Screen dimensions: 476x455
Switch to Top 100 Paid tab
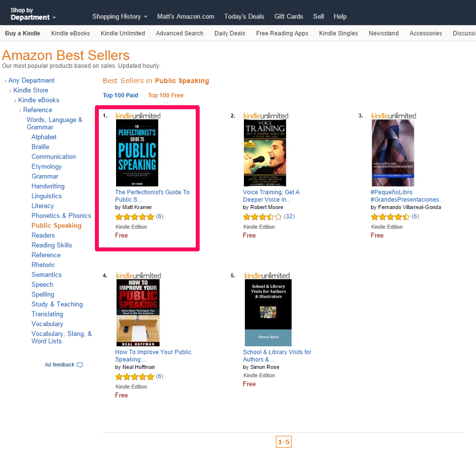click(x=120, y=95)
